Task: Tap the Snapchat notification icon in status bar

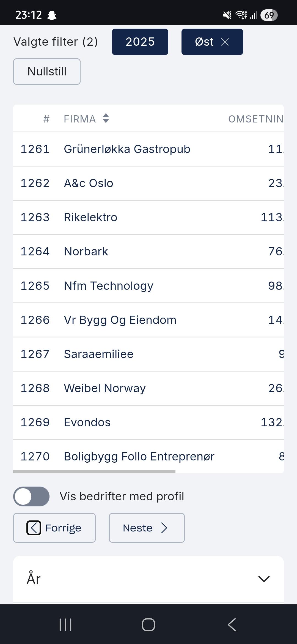Action: coord(52,15)
